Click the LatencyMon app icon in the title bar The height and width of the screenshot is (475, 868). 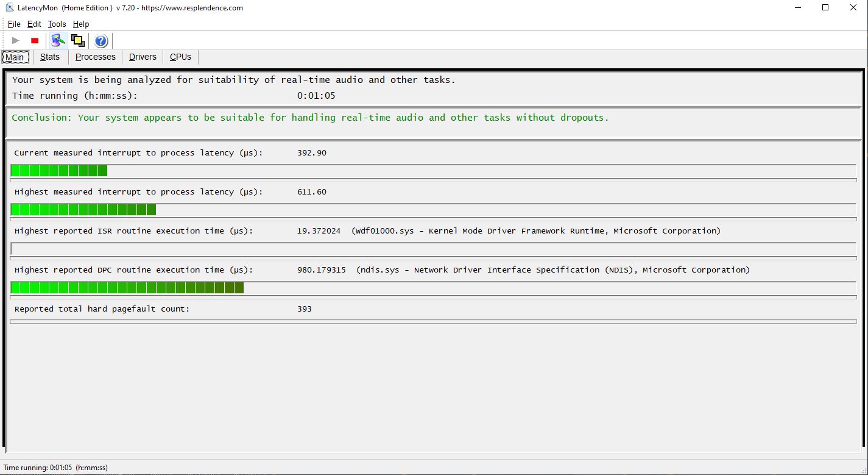(9, 8)
